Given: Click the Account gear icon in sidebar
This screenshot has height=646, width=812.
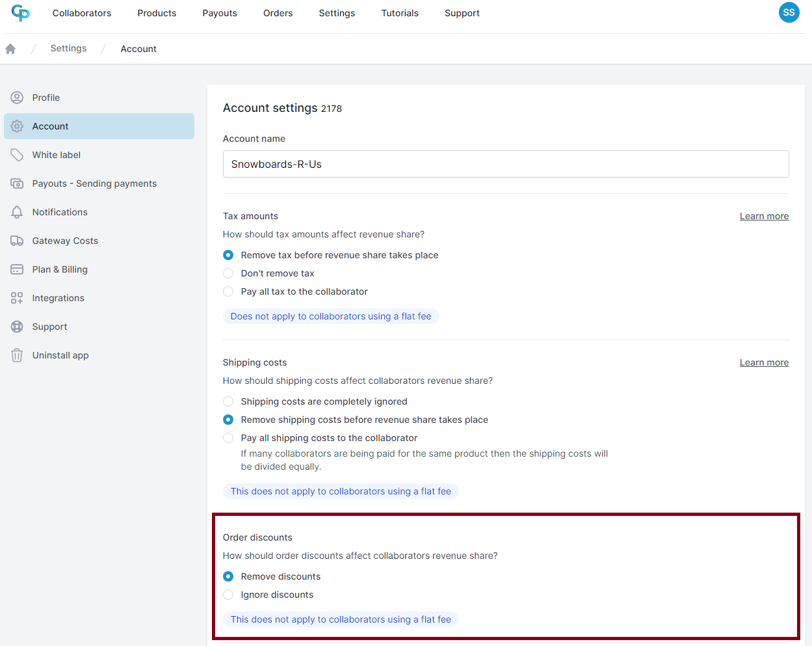Looking at the screenshot, I should [17, 126].
